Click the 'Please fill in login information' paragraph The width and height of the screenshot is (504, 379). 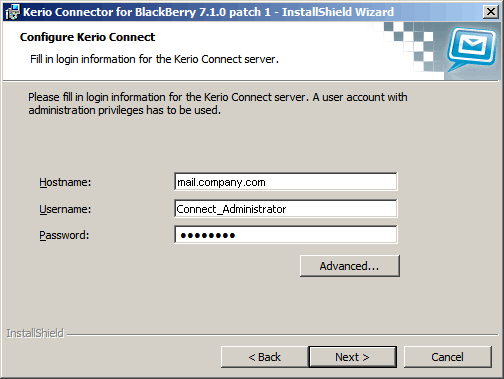pos(218,104)
